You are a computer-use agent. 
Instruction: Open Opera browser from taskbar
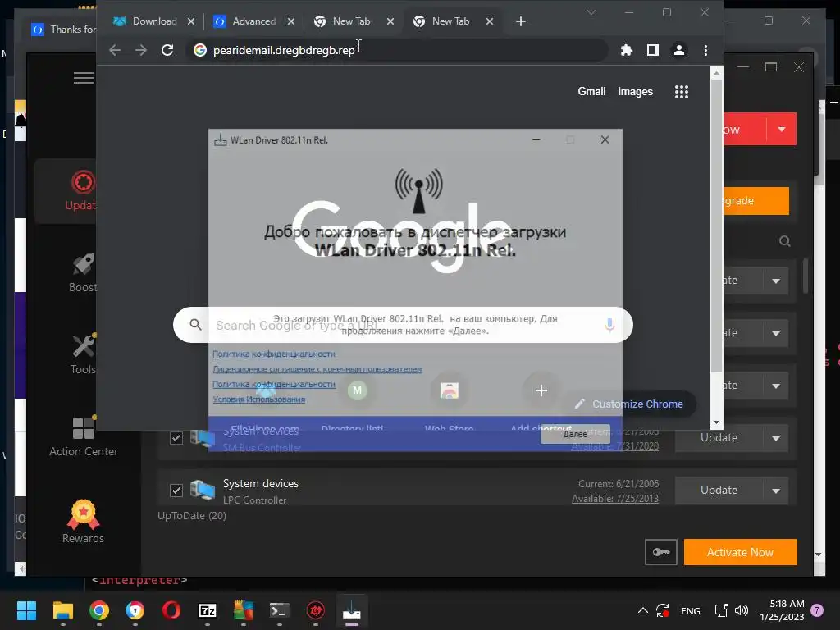pyautogui.click(x=171, y=610)
